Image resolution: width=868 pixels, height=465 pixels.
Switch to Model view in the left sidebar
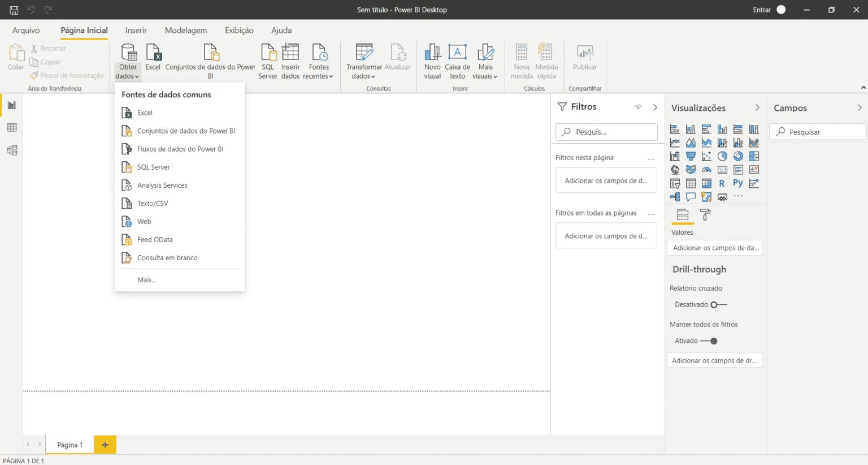[11, 150]
